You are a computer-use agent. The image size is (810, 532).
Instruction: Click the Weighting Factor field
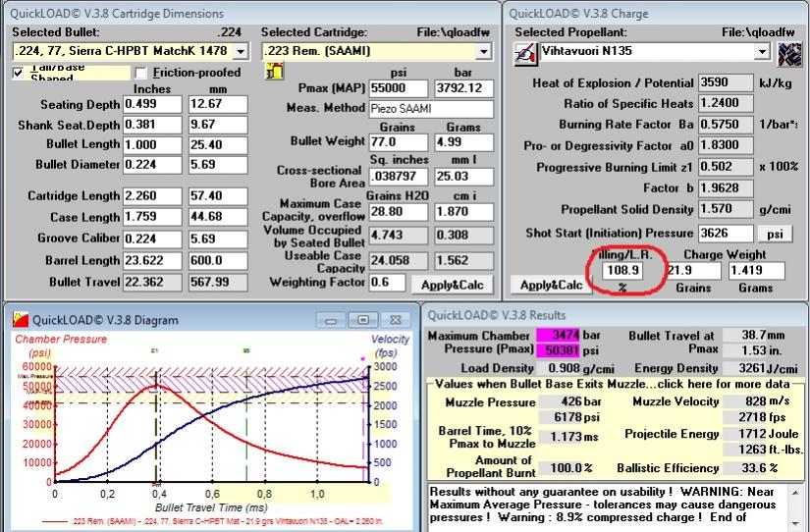(388, 282)
